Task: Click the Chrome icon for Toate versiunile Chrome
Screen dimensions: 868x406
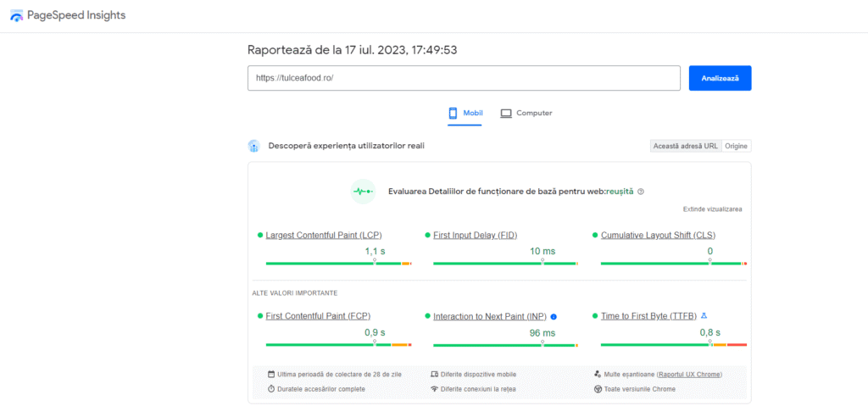Action: tap(598, 389)
